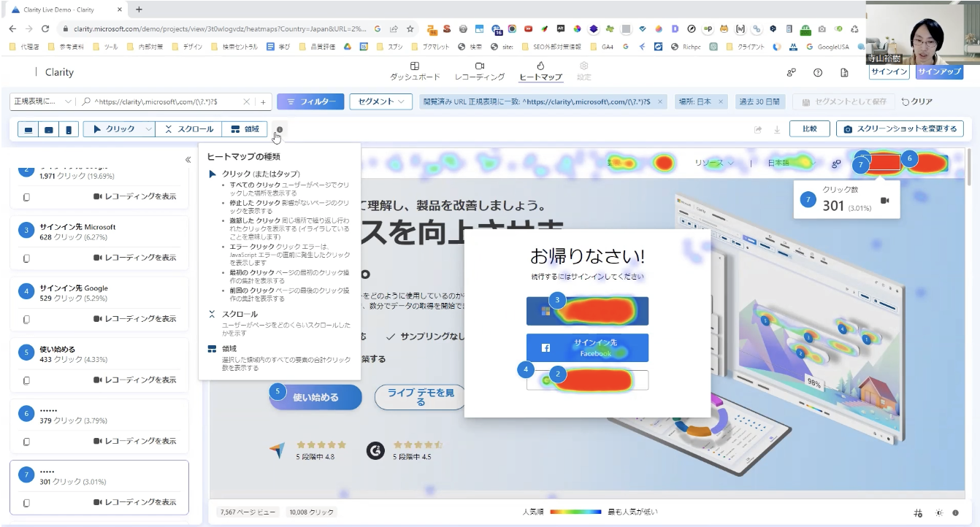
Task: Click grid icon at bottom right of heatmap
Action: [918, 513]
